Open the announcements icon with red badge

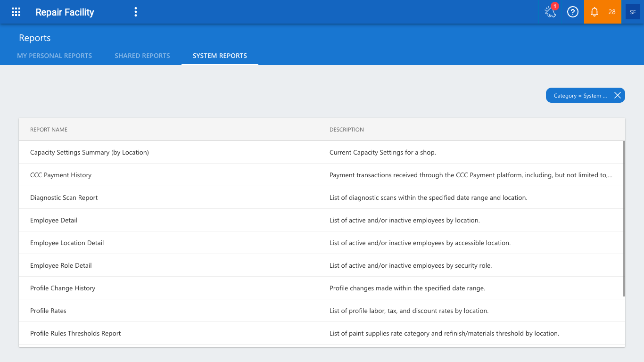tap(551, 12)
